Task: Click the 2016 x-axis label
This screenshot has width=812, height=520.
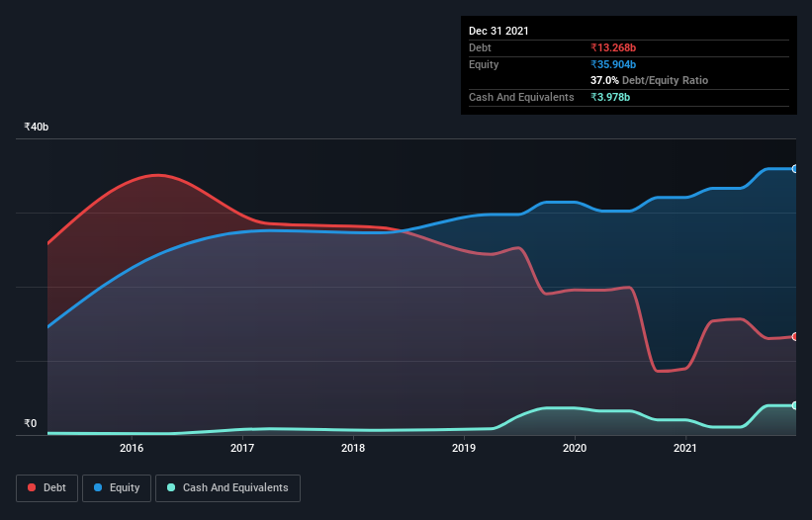Action: click(132, 448)
